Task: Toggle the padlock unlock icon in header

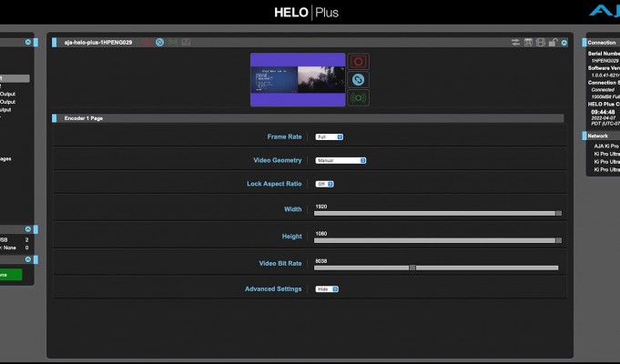Action: (554, 42)
